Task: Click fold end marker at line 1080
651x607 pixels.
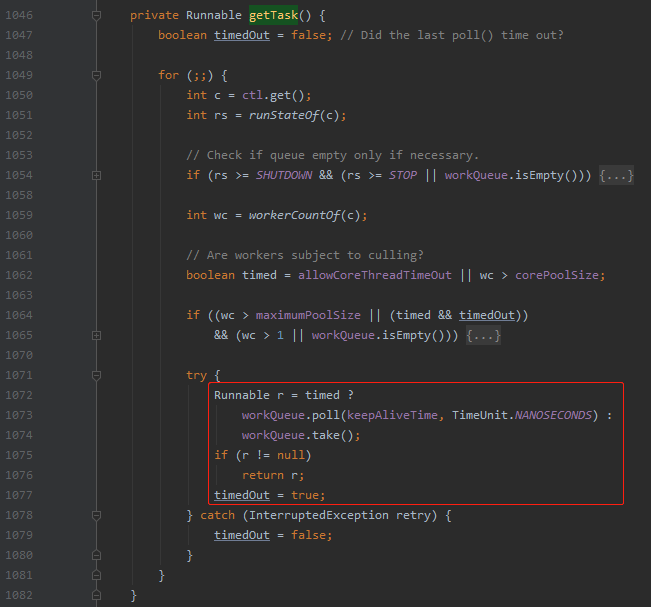Action: click(x=96, y=555)
